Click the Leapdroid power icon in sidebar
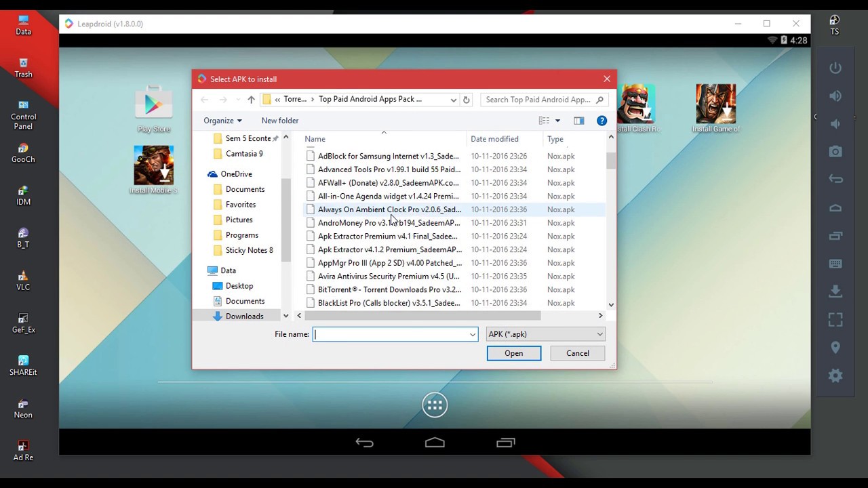 point(835,68)
